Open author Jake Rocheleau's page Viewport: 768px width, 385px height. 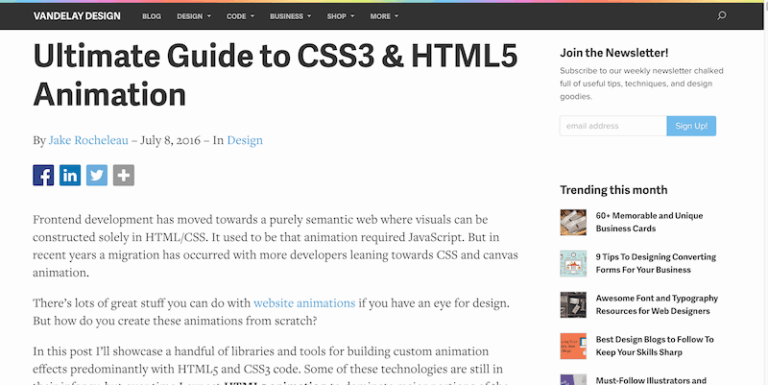pos(88,140)
